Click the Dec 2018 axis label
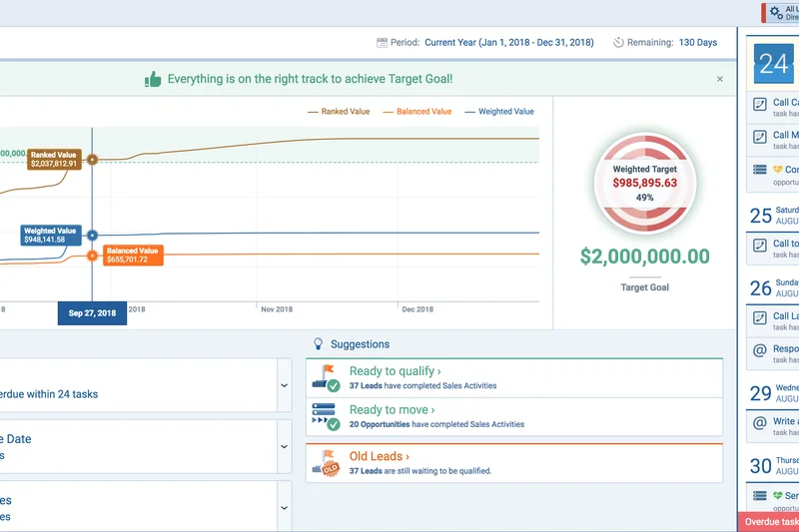This screenshot has height=532, width=799. coord(417,309)
